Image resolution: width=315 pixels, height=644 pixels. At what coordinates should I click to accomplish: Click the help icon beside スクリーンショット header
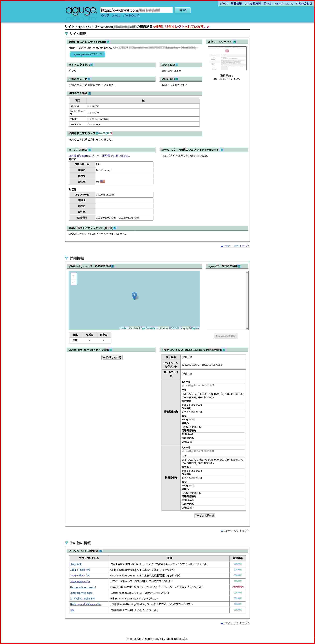coord(234,42)
